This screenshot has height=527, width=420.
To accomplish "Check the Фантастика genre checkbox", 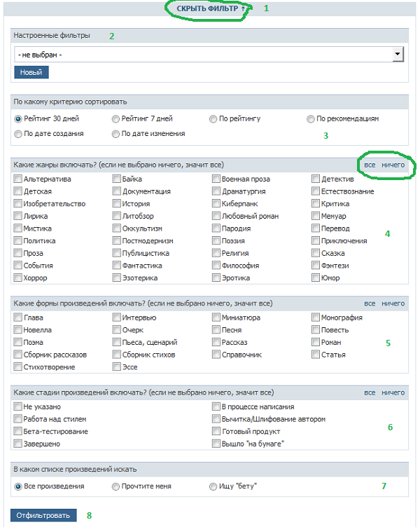I will tap(116, 265).
